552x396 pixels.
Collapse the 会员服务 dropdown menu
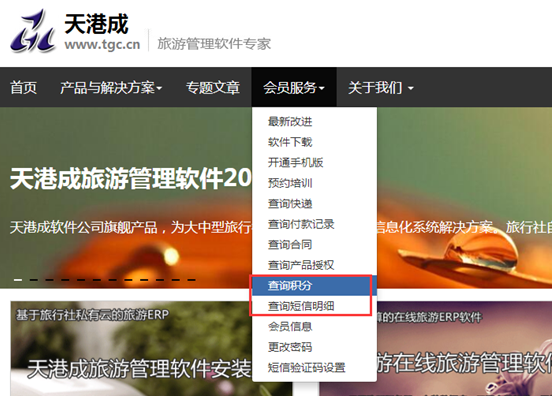coord(294,87)
